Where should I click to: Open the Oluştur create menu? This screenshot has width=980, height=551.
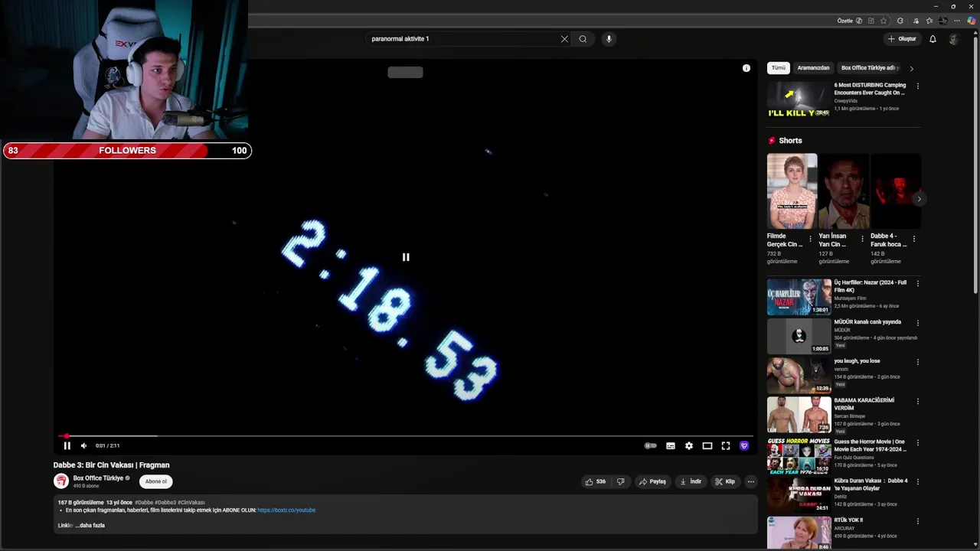tap(902, 39)
